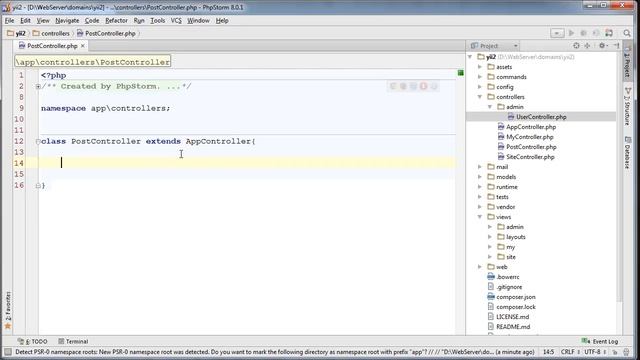Click the yii2 breadcrumb in navigation bar

16,33
